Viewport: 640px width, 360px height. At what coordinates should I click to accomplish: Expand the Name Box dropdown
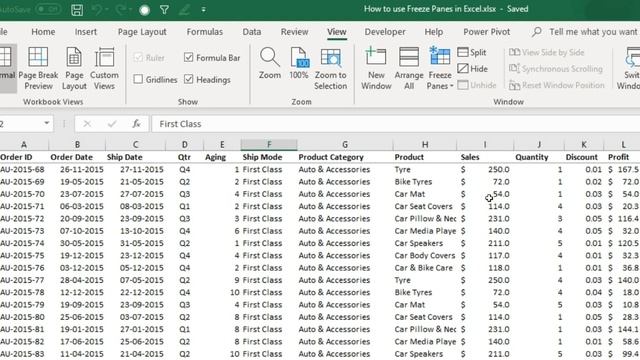tap(47, 123)
